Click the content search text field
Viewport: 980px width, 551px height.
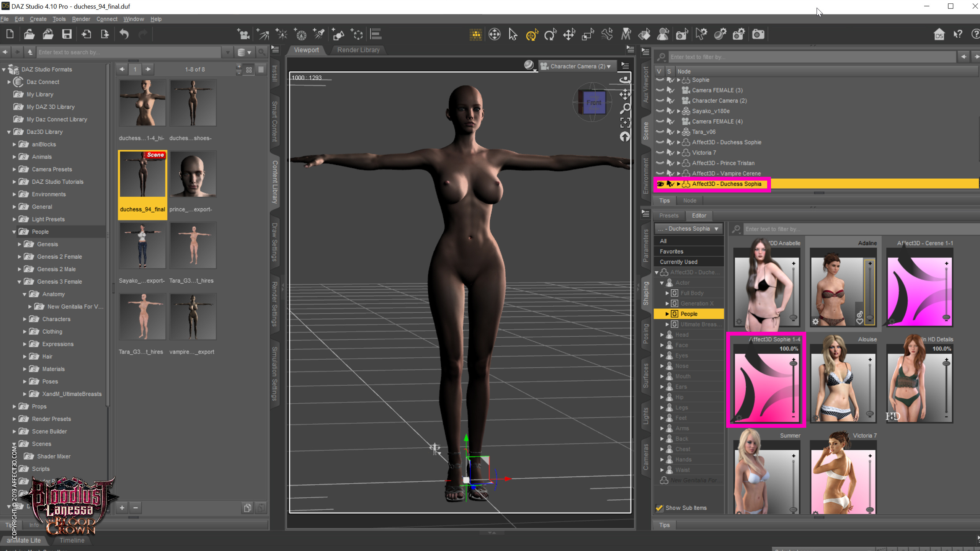129,52
